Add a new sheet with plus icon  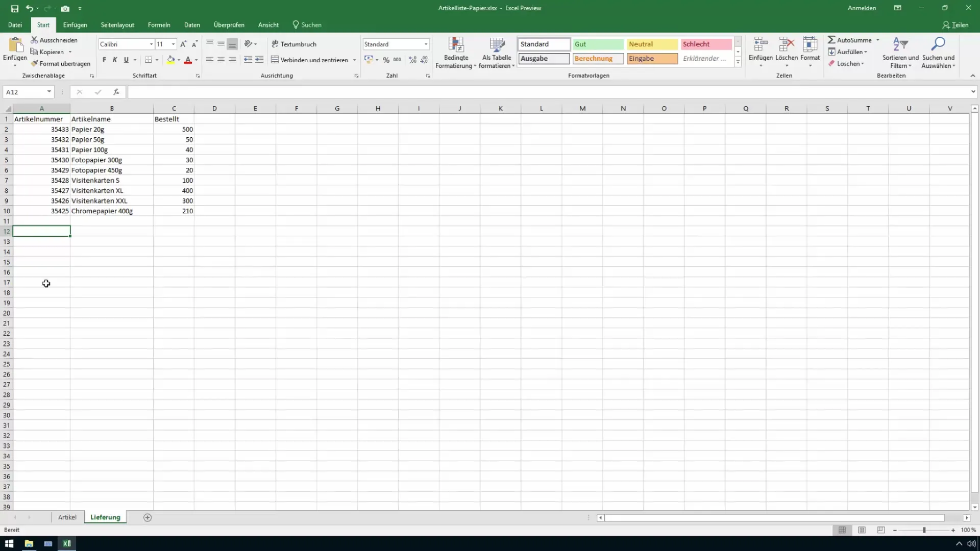[148, 517]
